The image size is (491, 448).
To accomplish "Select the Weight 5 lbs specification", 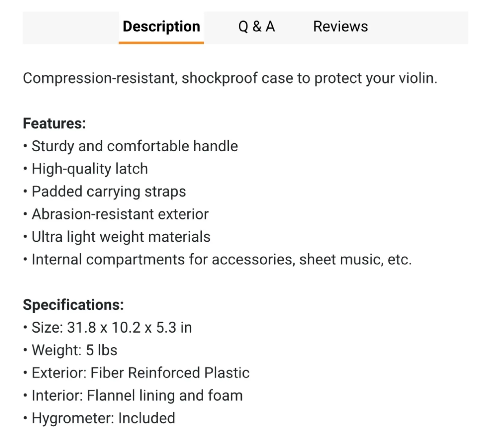I will click(x=70, y=350).
